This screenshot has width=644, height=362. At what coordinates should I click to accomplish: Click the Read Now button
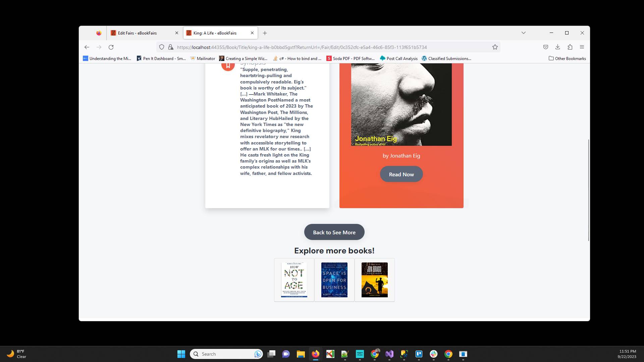coord(401,174)
